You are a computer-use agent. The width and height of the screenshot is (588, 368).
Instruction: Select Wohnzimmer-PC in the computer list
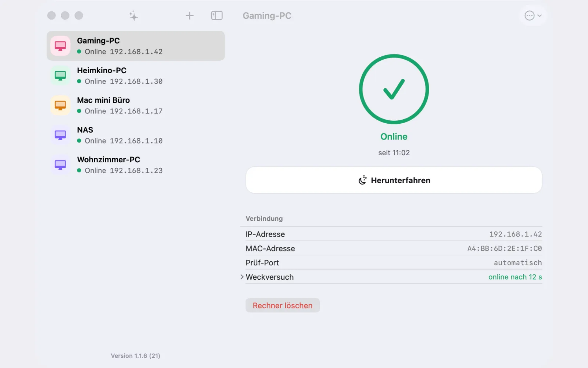(136, 164)
